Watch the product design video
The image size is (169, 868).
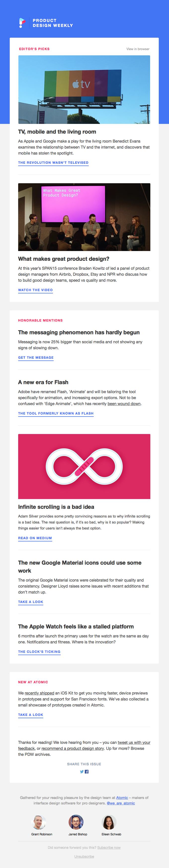[35, 290]
